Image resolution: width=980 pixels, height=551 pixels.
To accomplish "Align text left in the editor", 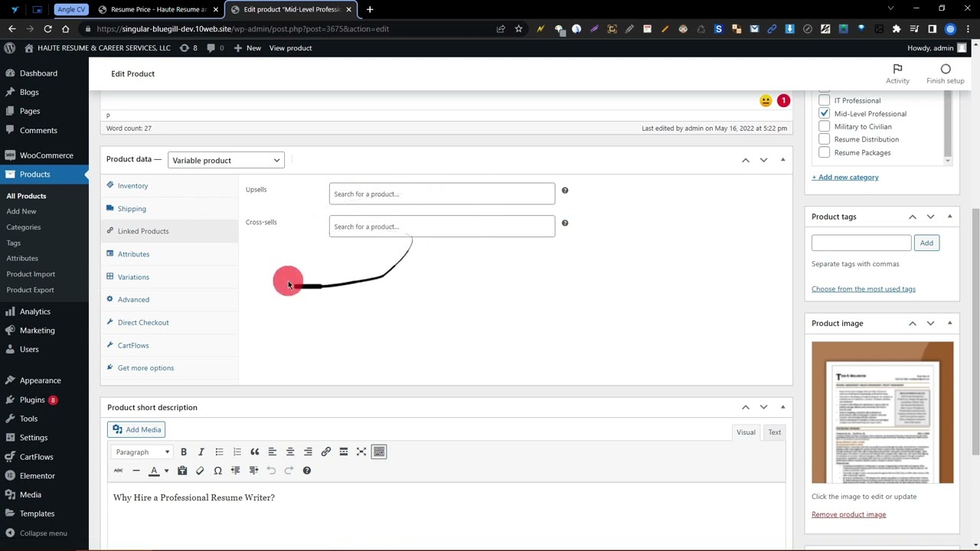I will pos(272,452).
